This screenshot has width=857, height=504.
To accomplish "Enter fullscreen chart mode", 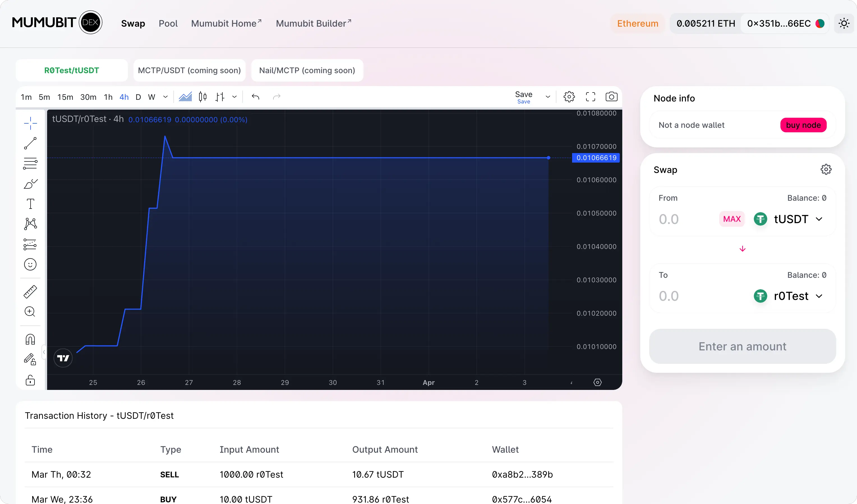I will pyautogui.click(x=590, y=97).
